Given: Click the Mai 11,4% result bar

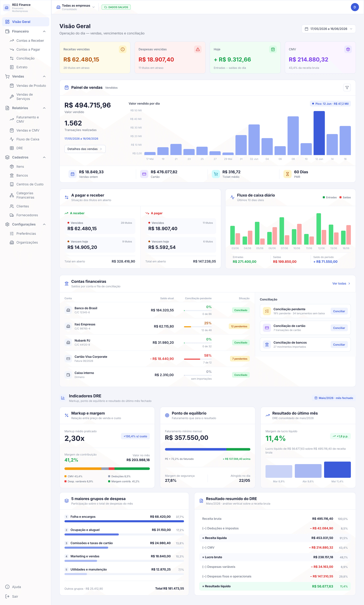Looking at the screenshot, I should tap(337, 470).
